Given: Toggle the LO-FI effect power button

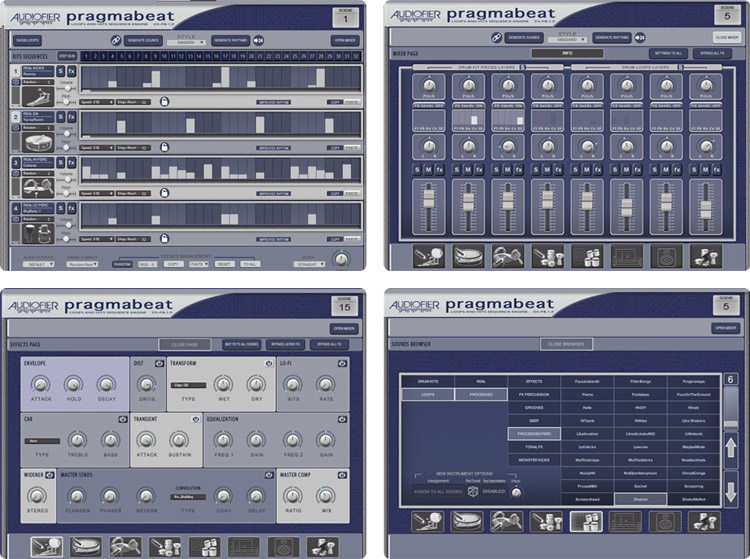Looking at the screenshot, I should (x=342, y=363).
